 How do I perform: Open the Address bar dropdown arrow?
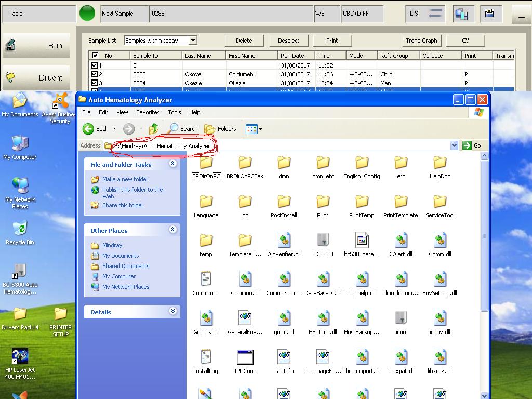[x=454, y=145]
